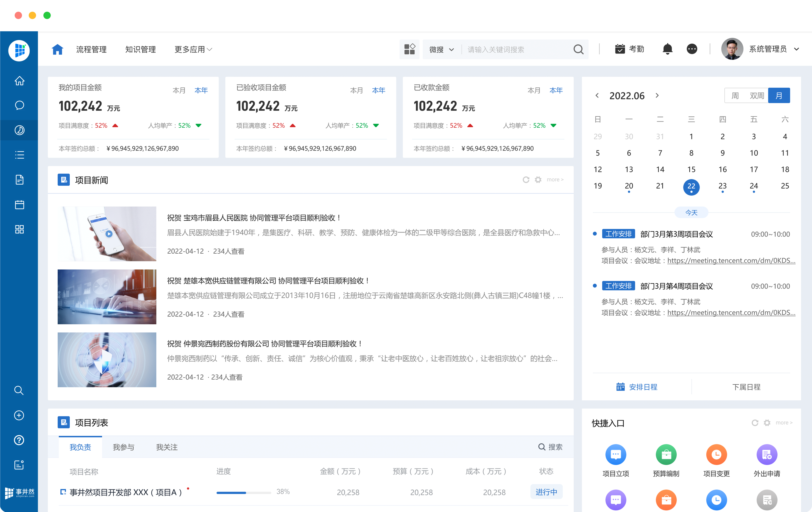
Task: Toggle 本月 in 我的项目金额 card
Action: (179, 90)
